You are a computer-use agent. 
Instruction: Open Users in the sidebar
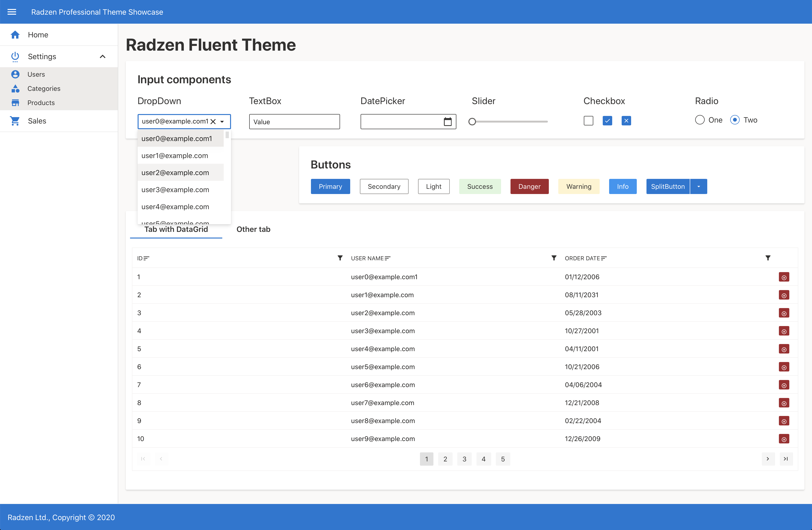59,74
